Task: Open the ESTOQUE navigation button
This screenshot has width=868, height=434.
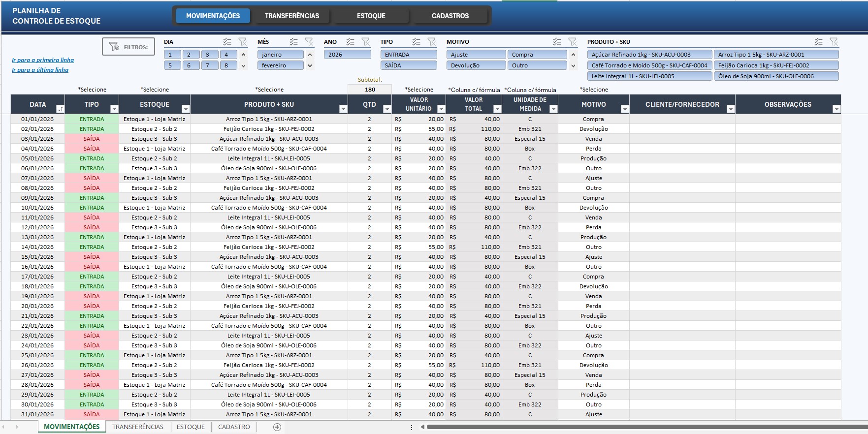Action: [371, 16]
